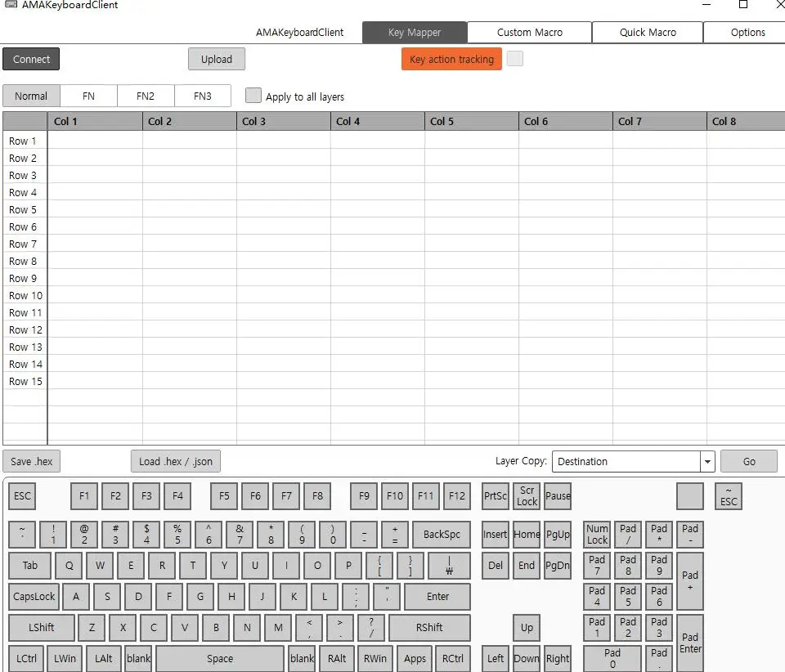Pick the blank key left of Space
The height and width of the screenshot is (672, 785).
pyautogui.click(x=139, y=658)
